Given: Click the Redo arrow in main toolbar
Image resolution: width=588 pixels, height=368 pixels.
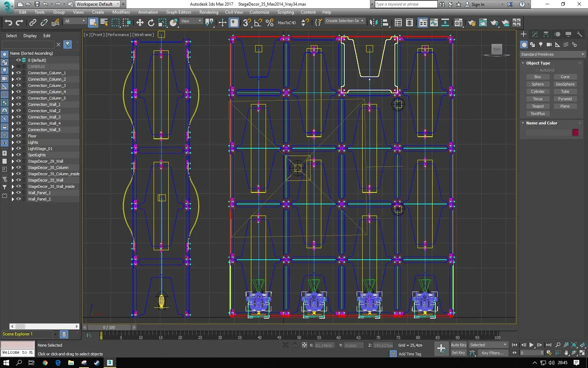Looking at the screenshot, I should pos(20,23).
